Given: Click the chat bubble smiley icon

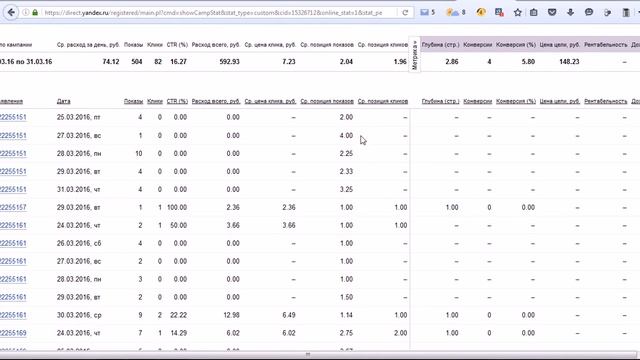Looking at the screenshot, I should pos(589,12).
